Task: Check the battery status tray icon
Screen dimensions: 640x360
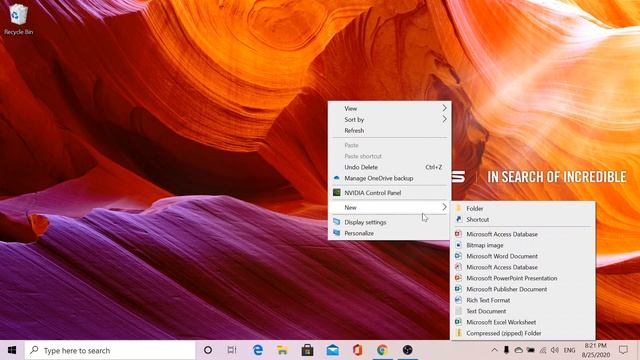Action: pyautogui.click(x=531, y=350)
